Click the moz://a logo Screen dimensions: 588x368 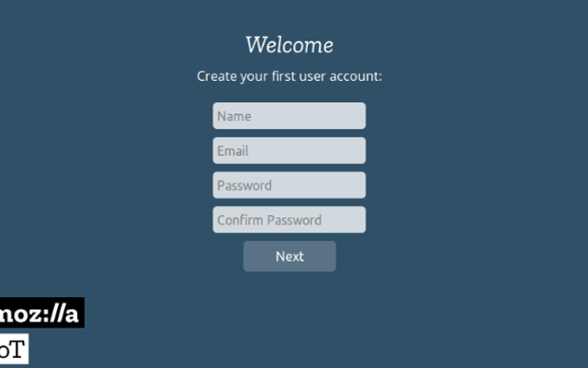click(x=42, y=313)
